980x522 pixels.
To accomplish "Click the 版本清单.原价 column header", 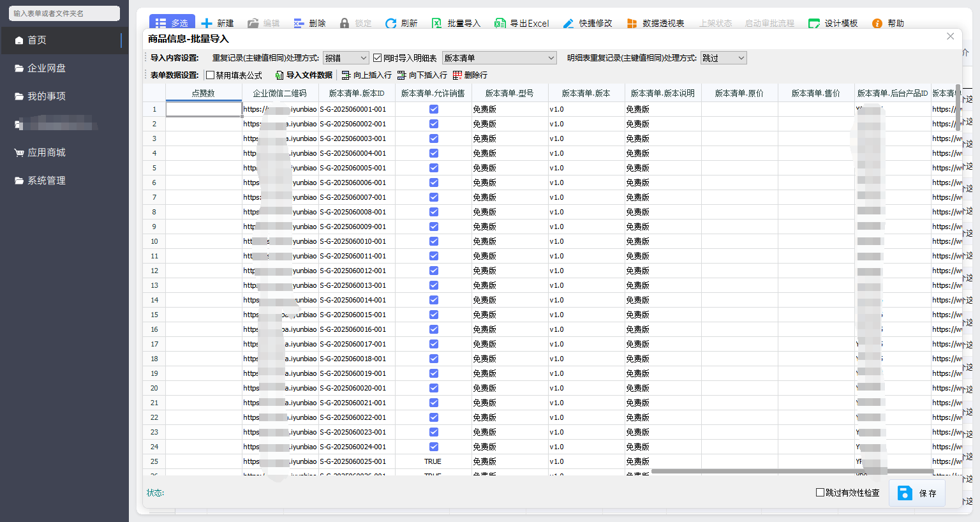I will 739,93.
